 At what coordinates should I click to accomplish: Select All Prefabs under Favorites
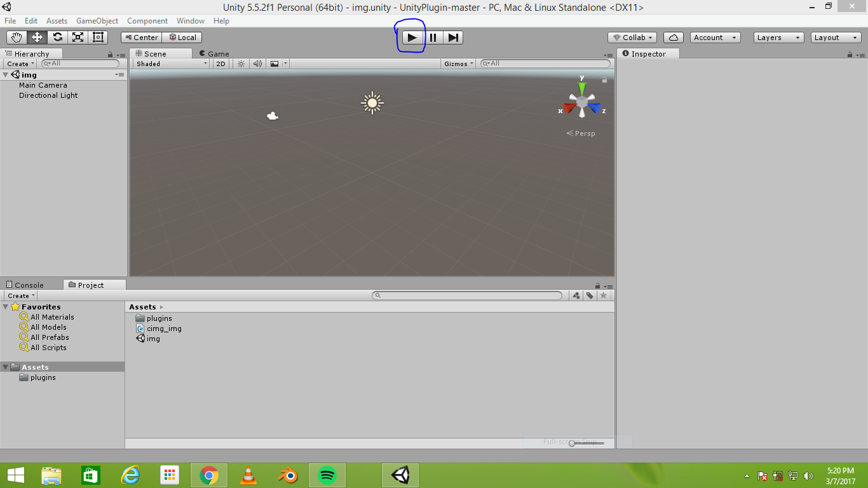tap(50, 337)
